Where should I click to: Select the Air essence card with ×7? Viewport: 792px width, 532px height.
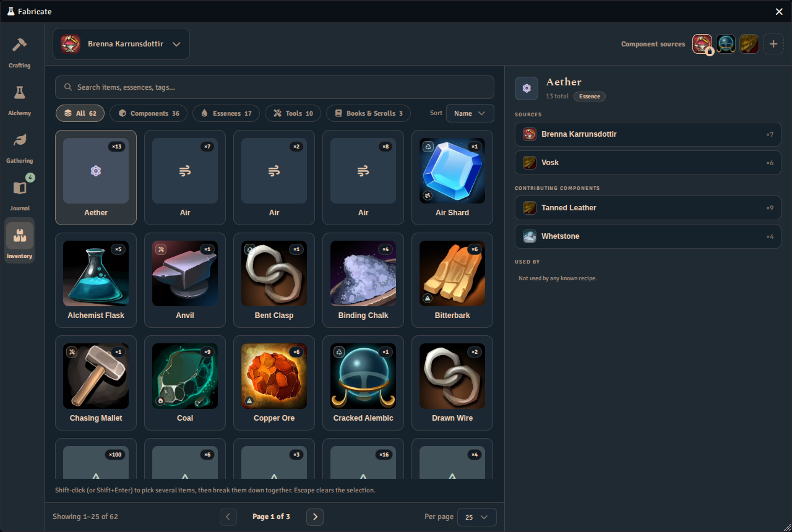click(185, 178)
